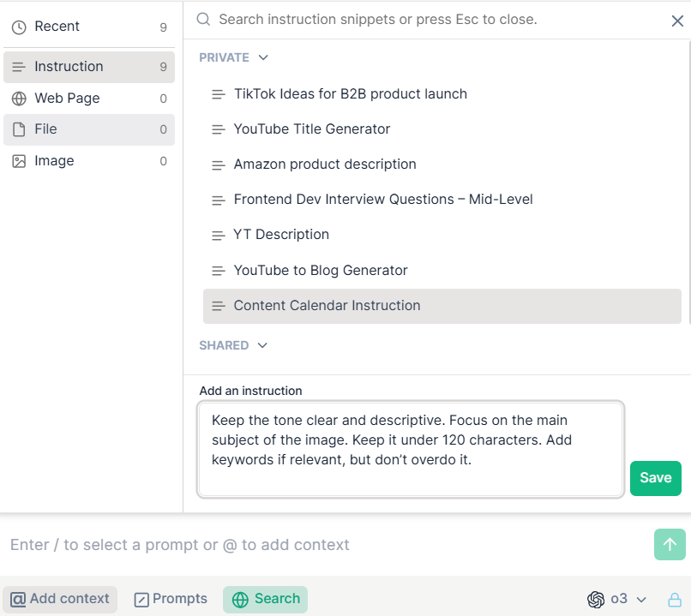Select the YT Description snippet
The height and width of the screenshot is (616, 691).
pos(442,235)
